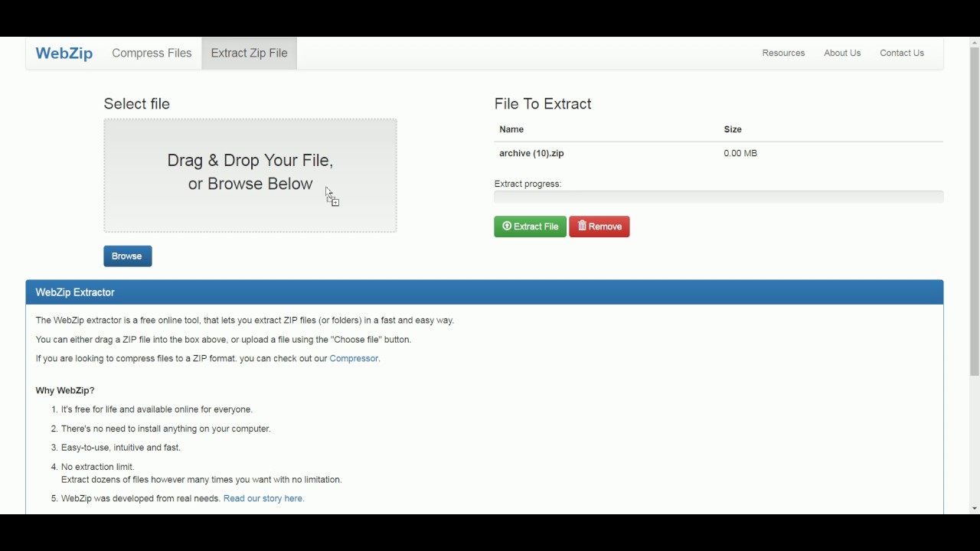Click the extract progress bar
The image size is (980, 551).
718,197
